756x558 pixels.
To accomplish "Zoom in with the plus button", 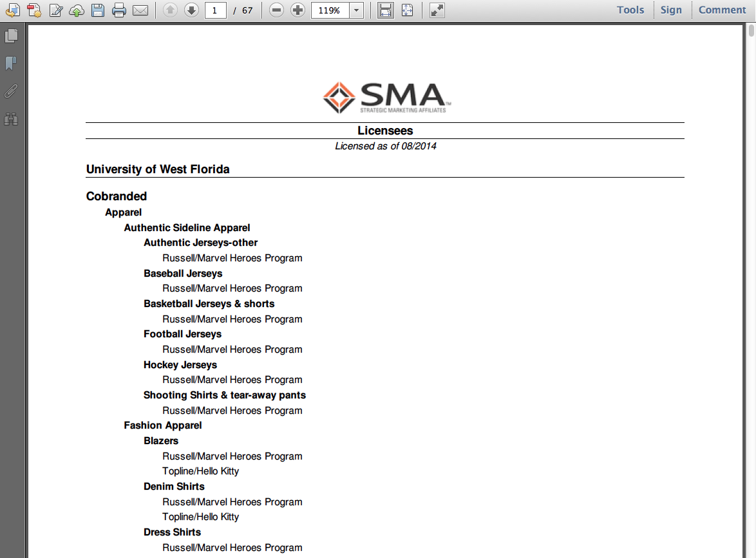I will click(x=298, y=10).
